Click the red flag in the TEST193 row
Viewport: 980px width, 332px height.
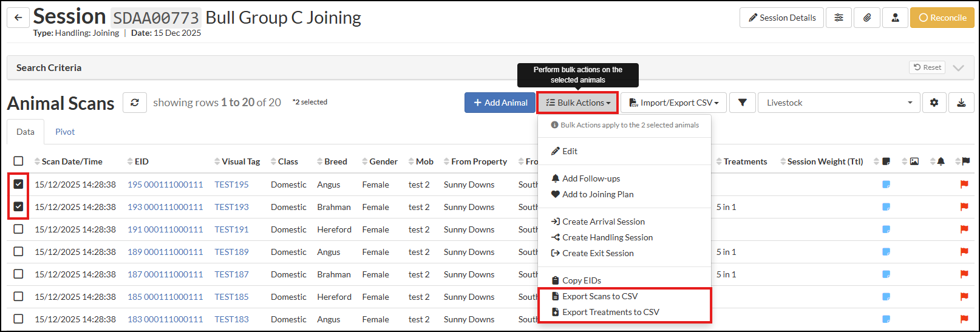pyautogui.click(x=964, y=207)
